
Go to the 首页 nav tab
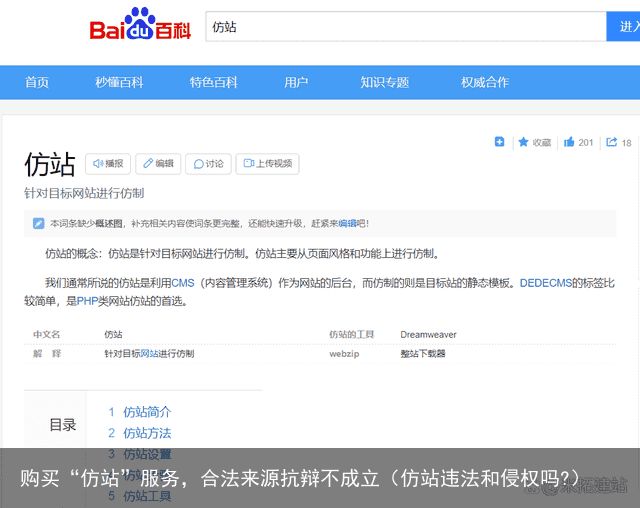[x=37, y=82]
